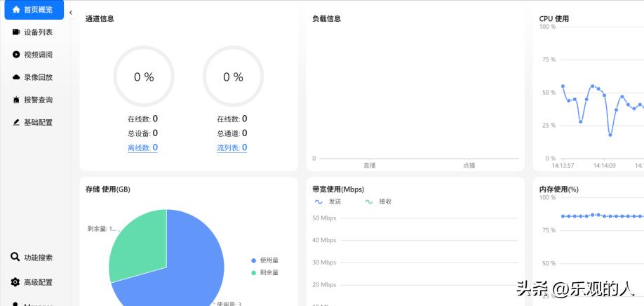Click the magnifier icon beside 功能搜索
This screenshot has width=644, height=306.
(x=15, y=258)
